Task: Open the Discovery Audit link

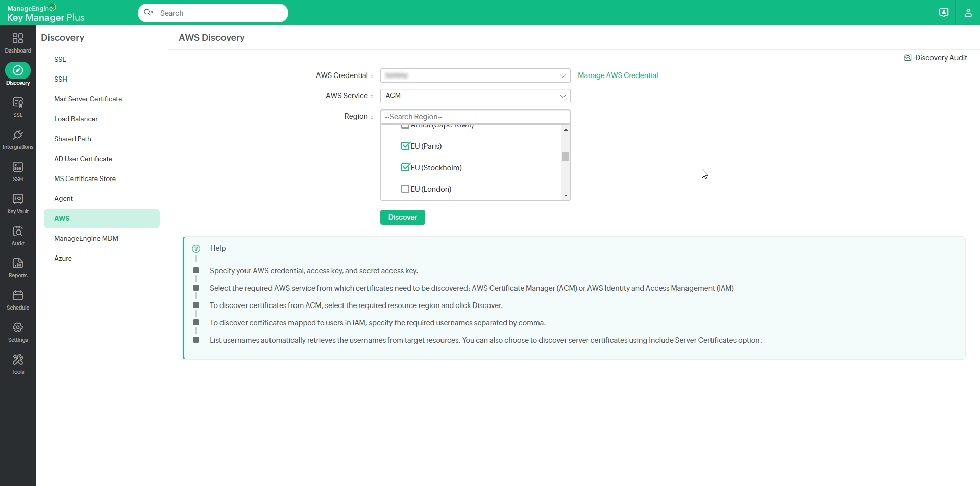Action: 941,58
